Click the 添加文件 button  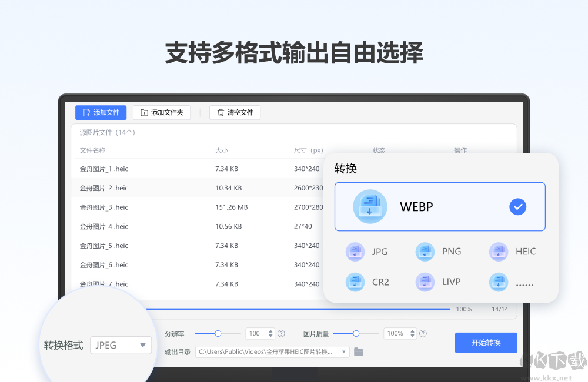101,112
